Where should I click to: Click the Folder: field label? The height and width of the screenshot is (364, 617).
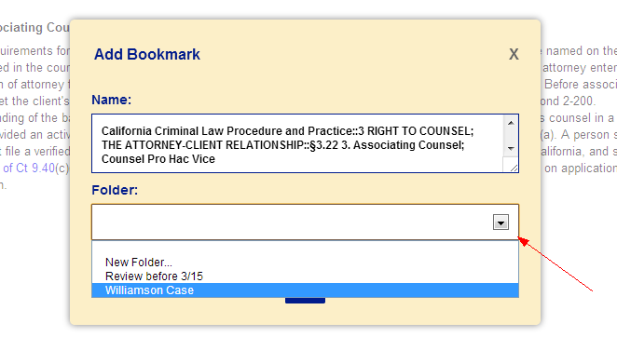(115, 190)
